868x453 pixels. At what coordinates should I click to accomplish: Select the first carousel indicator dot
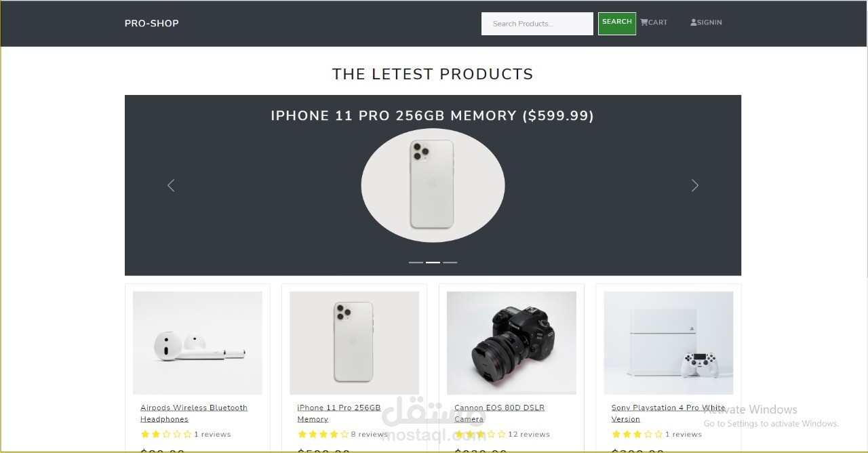pyautogui.click(x=416, y=262)
